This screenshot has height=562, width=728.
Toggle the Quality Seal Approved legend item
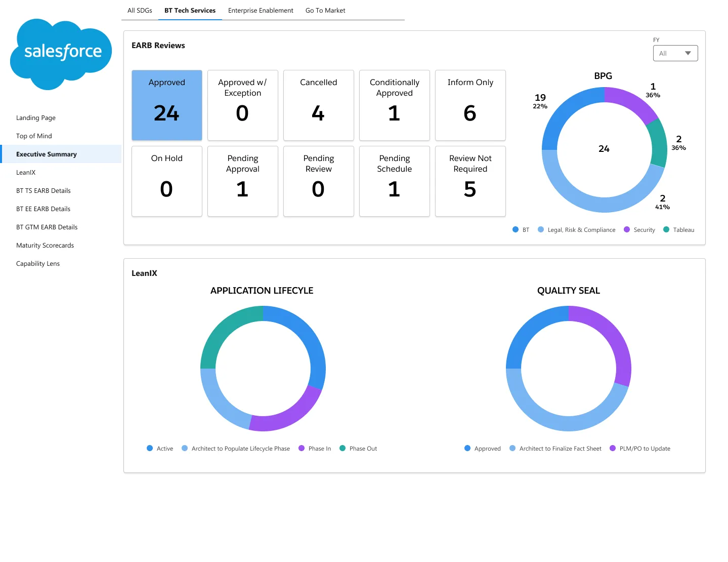483,449
